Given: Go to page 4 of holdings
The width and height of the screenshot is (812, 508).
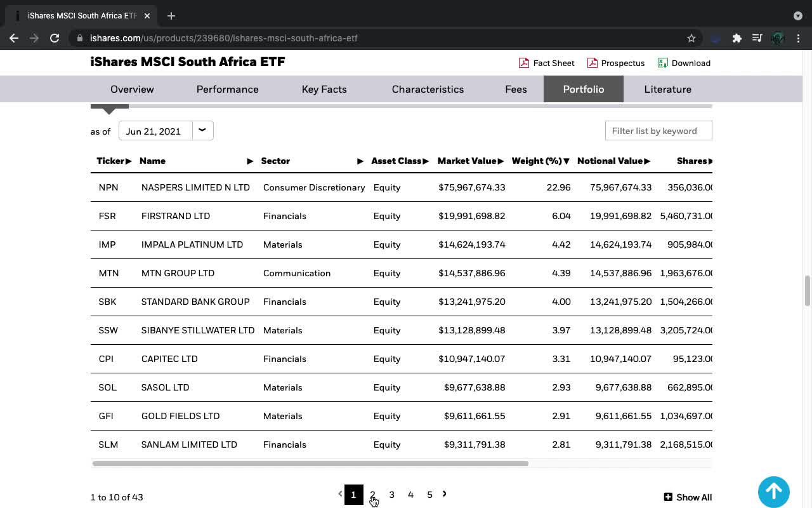Looking at the screenshot, I should click(410, 495).
